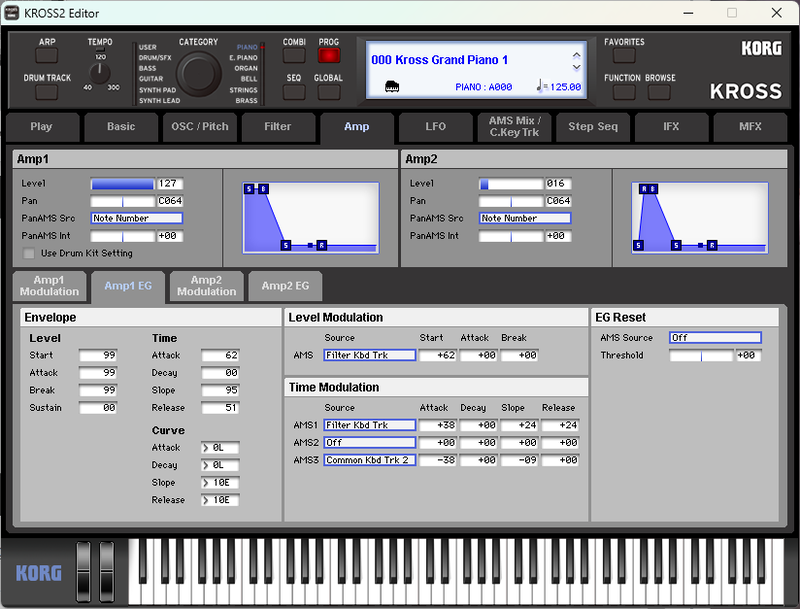This screenshot has width=800, height=609.
Task: Click the tempo value 125.00 in display
Action: point(565,87)
